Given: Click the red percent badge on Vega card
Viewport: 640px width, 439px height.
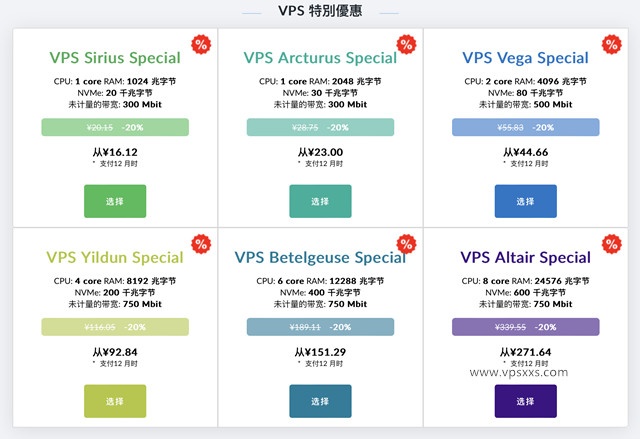Looking at the screenshot, I should (612, 44).
